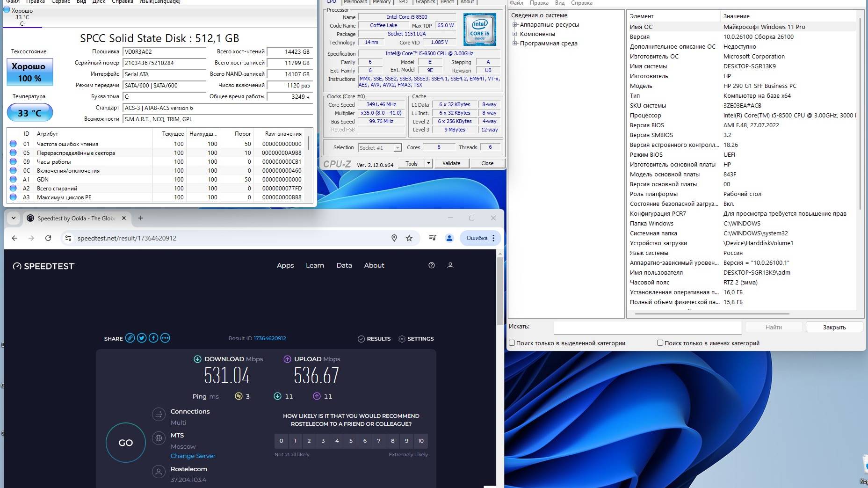This screenshot has height=488, width=868.
Task: Start a new test with GO
Action: [126, 443]
